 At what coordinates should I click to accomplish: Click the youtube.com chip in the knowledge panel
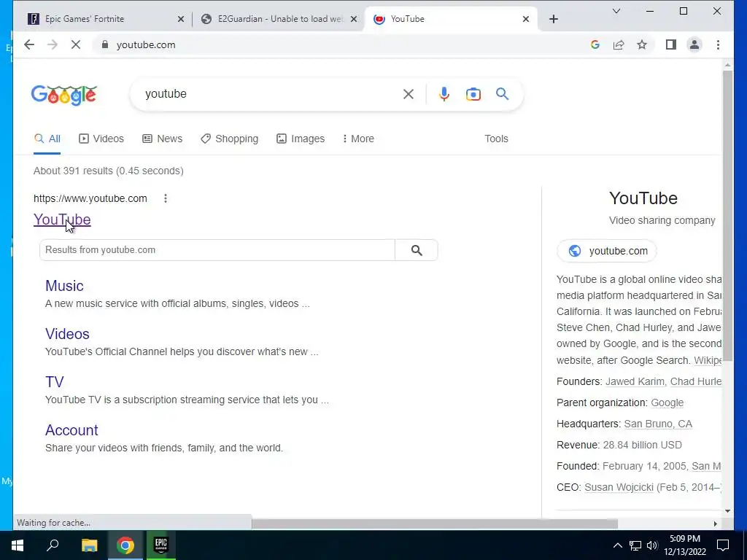(x=606, y=251)
